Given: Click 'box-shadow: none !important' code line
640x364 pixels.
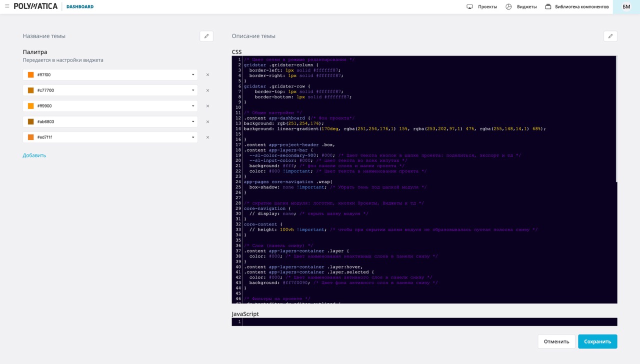Looking at the screenshot, I should coord(288,187).
